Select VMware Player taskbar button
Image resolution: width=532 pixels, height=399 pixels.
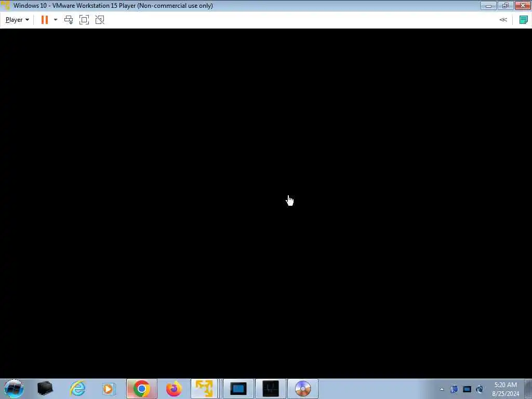204,389
